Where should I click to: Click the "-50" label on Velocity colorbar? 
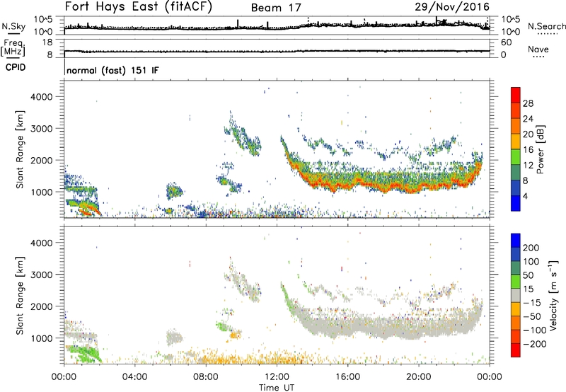coord(533,316)
